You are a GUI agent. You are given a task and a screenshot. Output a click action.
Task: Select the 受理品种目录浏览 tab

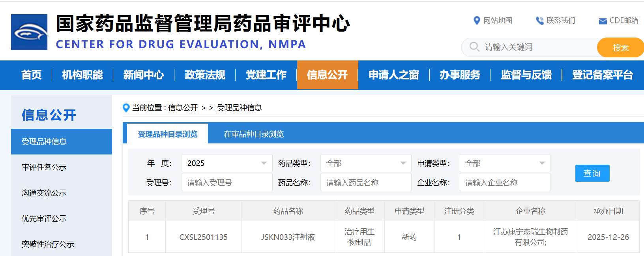pos(167,134)
